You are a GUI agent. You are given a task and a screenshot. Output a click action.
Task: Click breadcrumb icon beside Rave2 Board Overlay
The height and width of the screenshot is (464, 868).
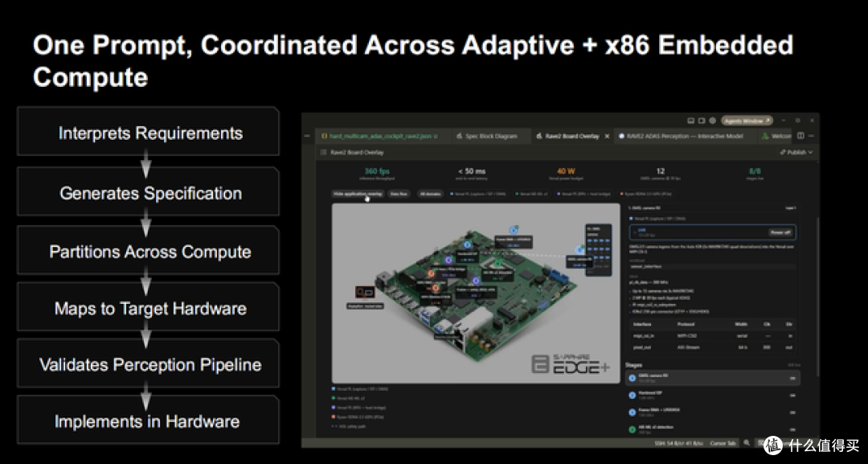point(324,152)
